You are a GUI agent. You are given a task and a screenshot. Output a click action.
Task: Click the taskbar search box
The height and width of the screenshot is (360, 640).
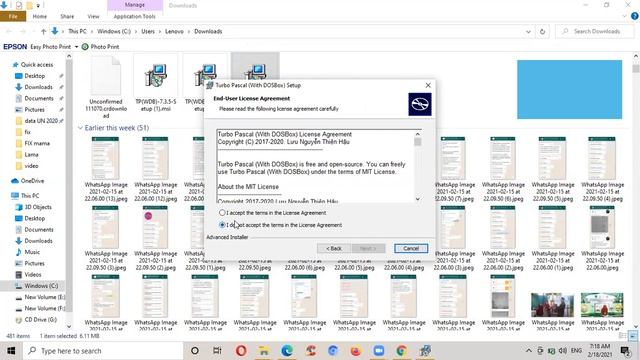point(103,351)
